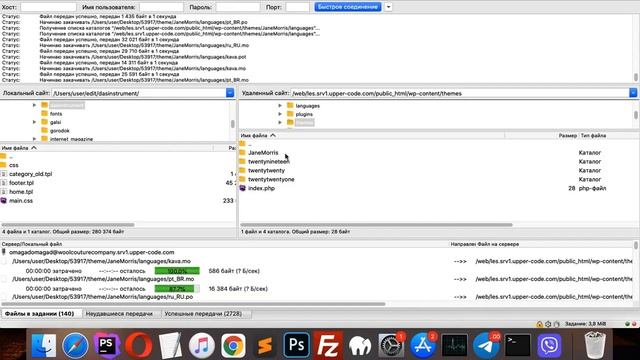Image resolution: width=640 pixels, height=360 pixels.
Task: Switch to Photoshop in the dock
Action: [296, 345]
